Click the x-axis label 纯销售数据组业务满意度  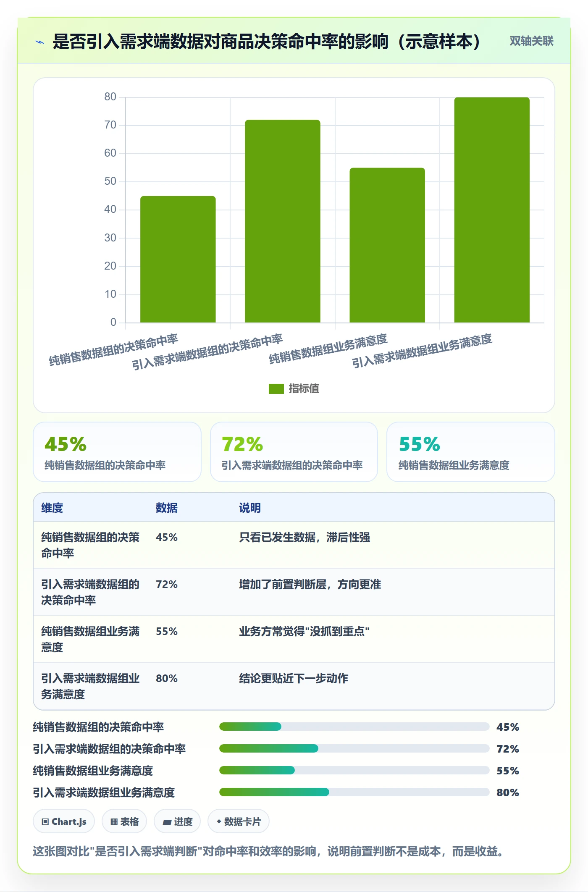pos(328,349)
